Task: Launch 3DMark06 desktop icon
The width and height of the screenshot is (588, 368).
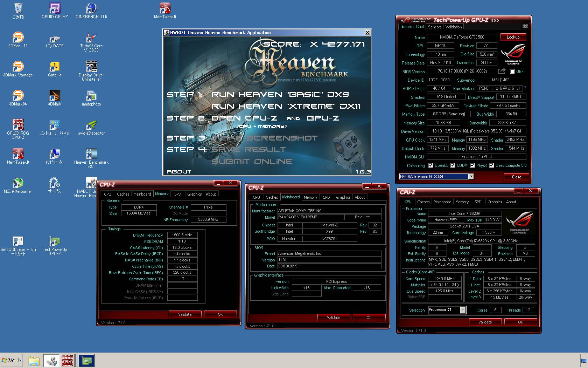Action: [18, 98]
